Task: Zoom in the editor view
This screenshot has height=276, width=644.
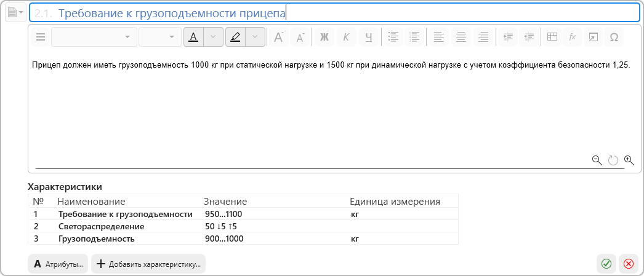Action: [629, 160]
